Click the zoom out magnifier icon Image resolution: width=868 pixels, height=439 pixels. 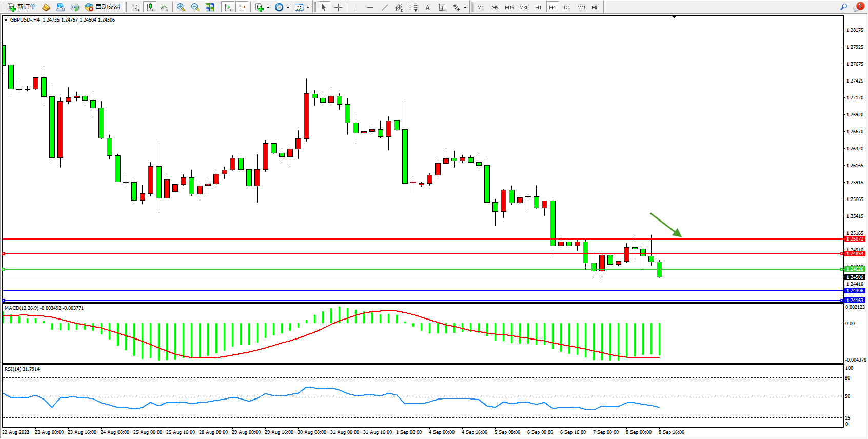(195, 7)
